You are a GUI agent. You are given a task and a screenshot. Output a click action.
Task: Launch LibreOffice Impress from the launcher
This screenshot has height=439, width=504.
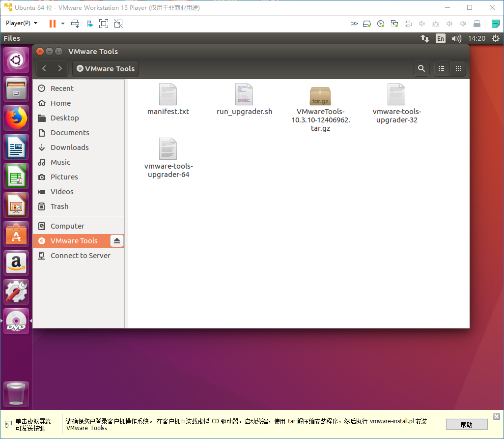pos(16,205)
